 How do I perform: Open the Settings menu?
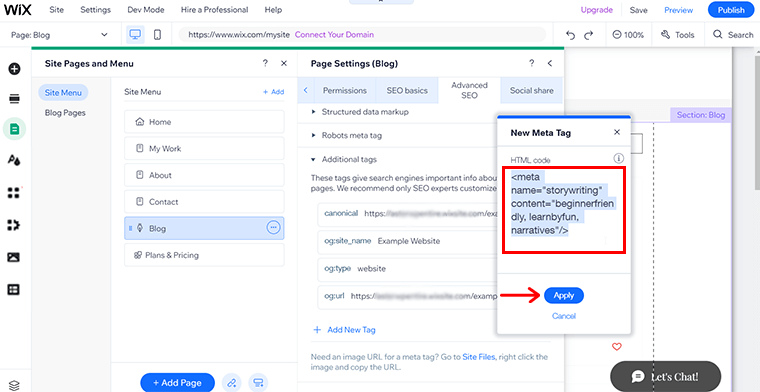[95, 10]
